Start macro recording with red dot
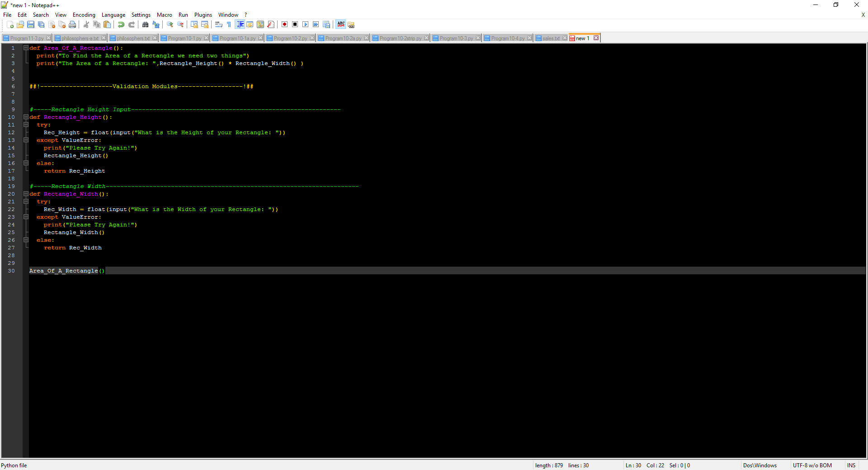The width and height of the screenshot is (868, 470). [284, 24]
